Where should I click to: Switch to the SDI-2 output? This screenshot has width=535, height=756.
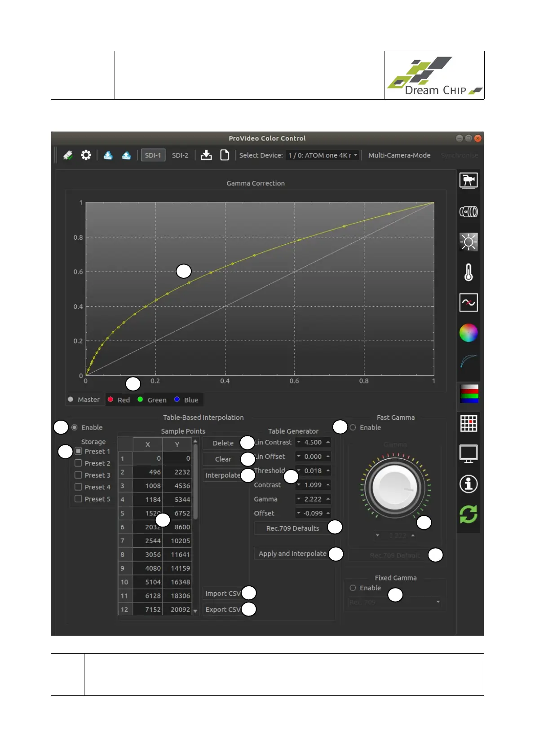click(x=180, y=155)
